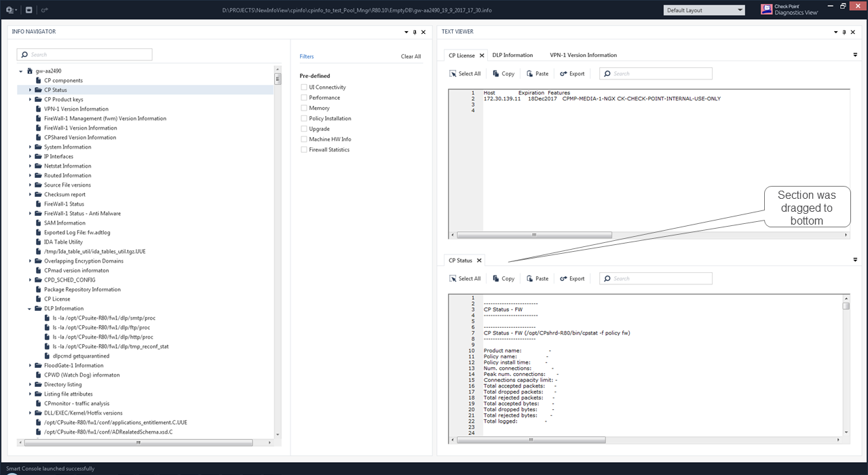This screenshot has height=475, width=868.
Task: Click the grayed share arrow icon in title bar
Action: [x=45, y=10]
